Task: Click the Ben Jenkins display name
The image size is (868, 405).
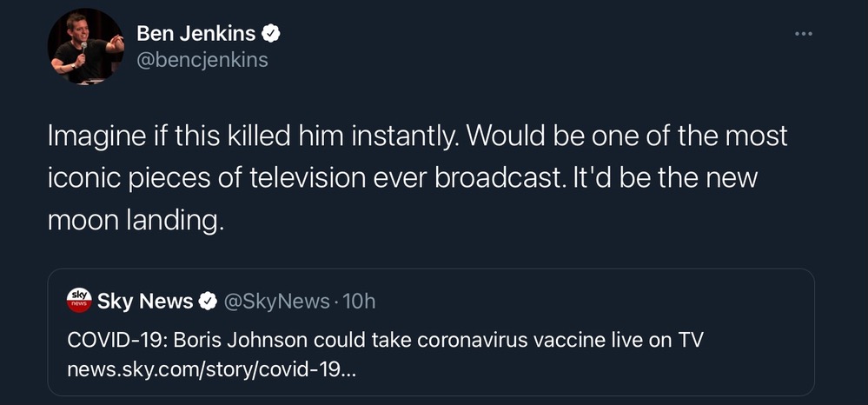Action: coord(196,34)
